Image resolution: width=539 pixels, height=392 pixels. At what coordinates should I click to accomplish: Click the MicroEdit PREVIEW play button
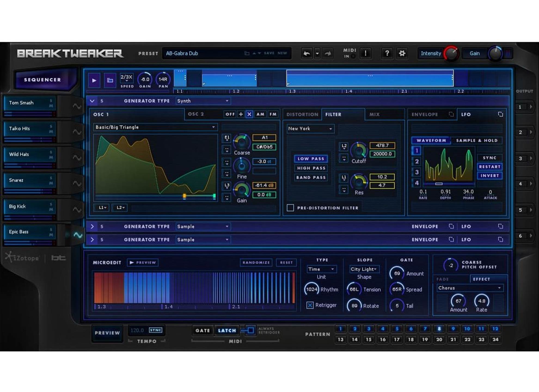pyautogui.click(x=143, y=262)
